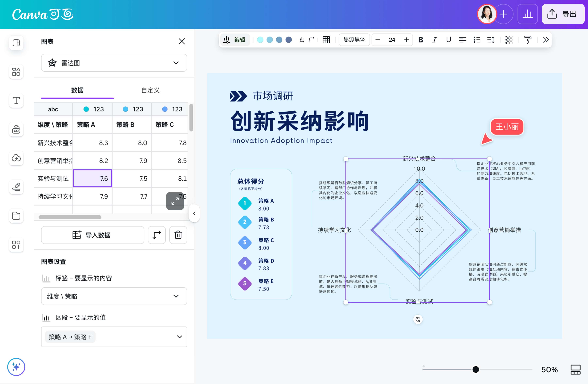588x384 pixels.
Task: Open the transparency checkerboard control
Action: (x=509, y=40)
